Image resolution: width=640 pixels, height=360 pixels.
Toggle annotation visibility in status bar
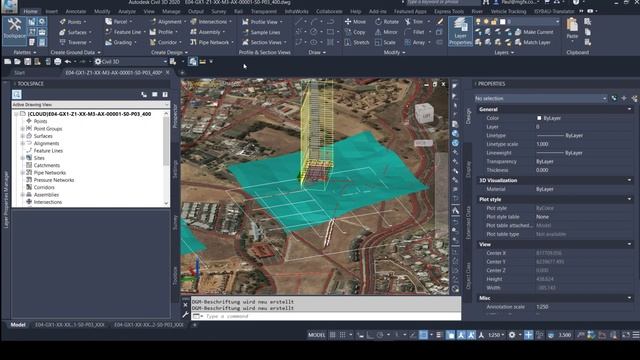click(461, 335)
